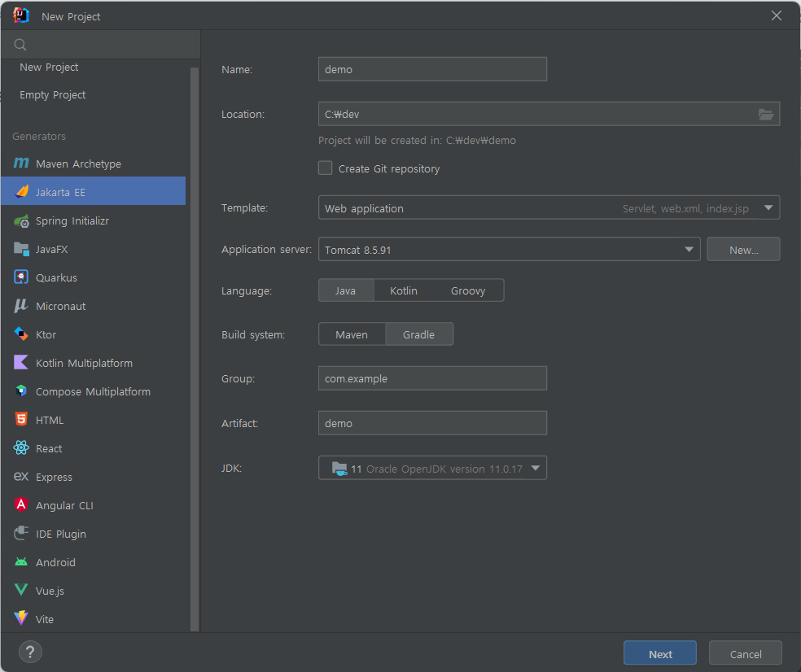
Task: Click the Micronaut label text
Action: [61, 307]
